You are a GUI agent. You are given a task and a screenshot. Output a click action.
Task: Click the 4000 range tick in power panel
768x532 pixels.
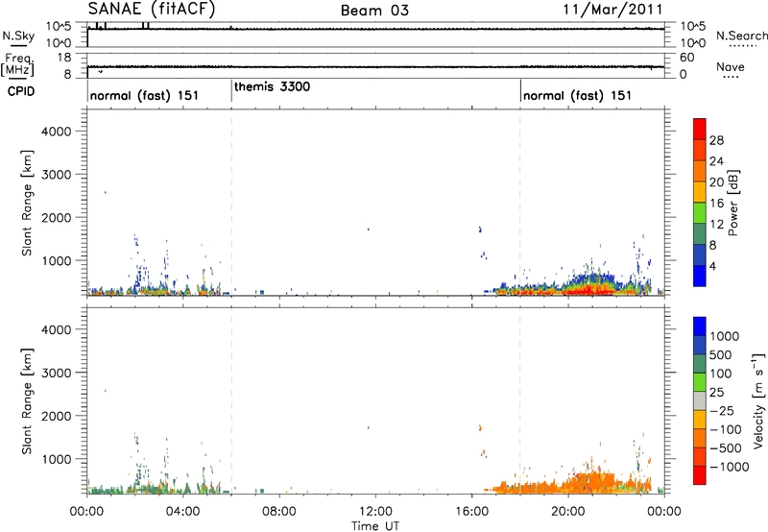tap(57, 132)
